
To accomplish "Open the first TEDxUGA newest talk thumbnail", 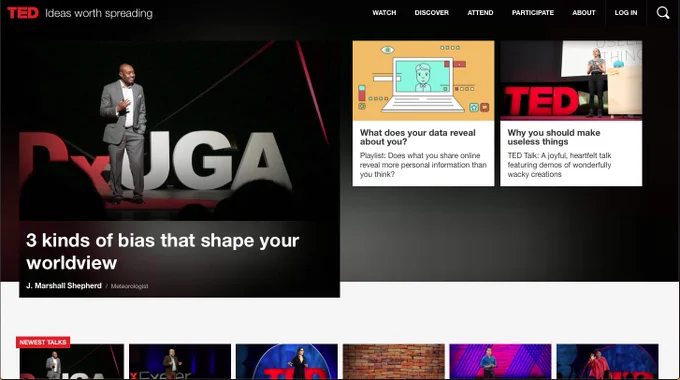I will click(72, 361).
